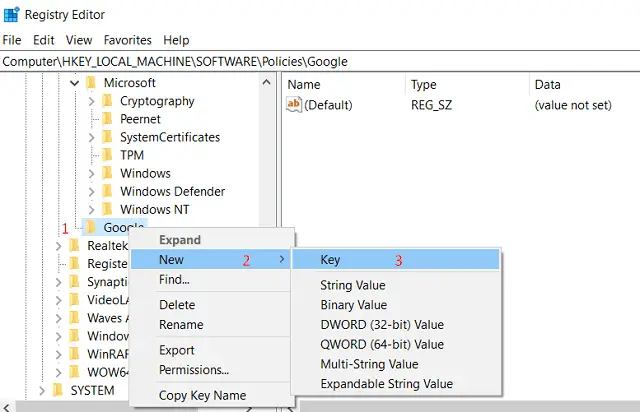The height and width of the screenshot is (412, 640).
Task: Choose Binary Value in the submenu
Action: (353, 305)
